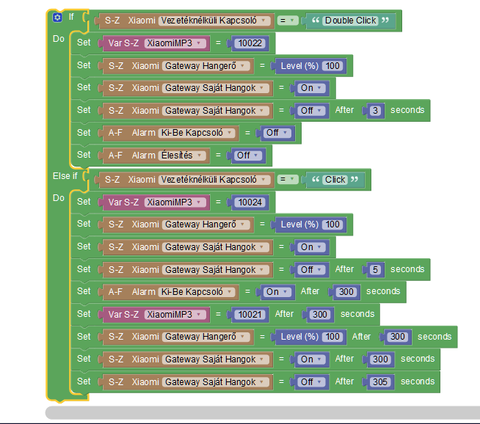Edit the 300 delay in the Ki-Be Kapcsoló row

coord(346,292)
